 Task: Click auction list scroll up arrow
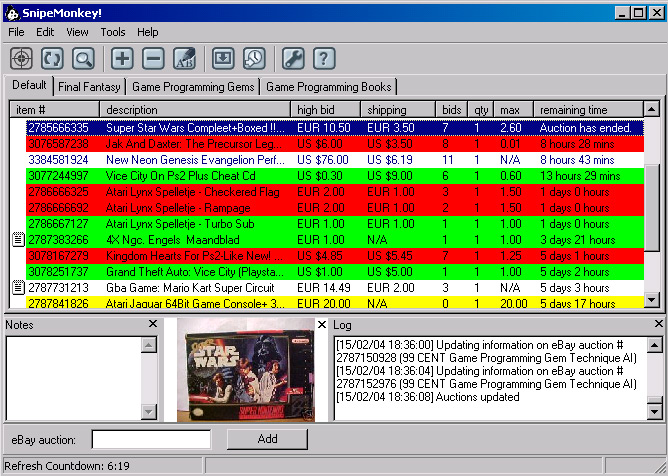click(651, 110)
